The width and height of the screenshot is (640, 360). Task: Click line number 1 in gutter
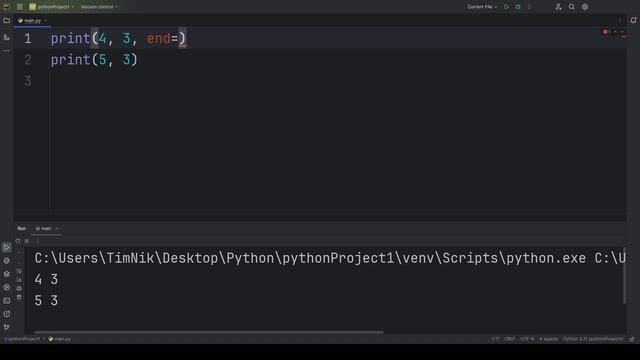(27, 38)
